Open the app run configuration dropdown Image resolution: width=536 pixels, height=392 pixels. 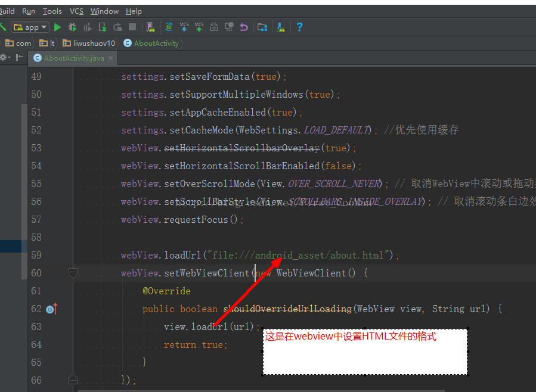[x=30, y=27]
